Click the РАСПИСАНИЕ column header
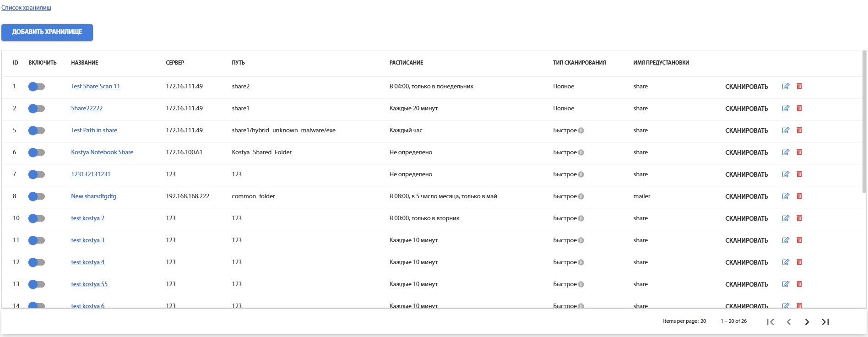Image resolution: width=868 pixels, height=337 pixels. (406, 63)
